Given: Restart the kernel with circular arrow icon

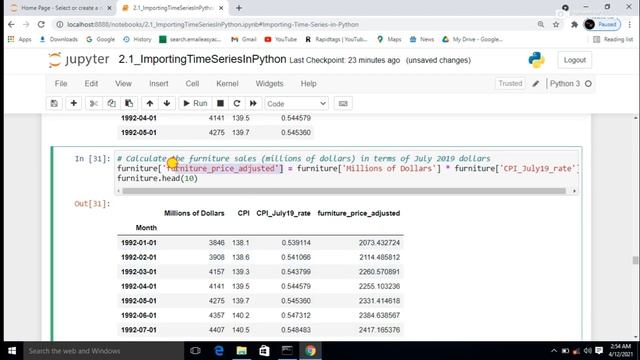Looking at the screenshot, I should (237, 103).
